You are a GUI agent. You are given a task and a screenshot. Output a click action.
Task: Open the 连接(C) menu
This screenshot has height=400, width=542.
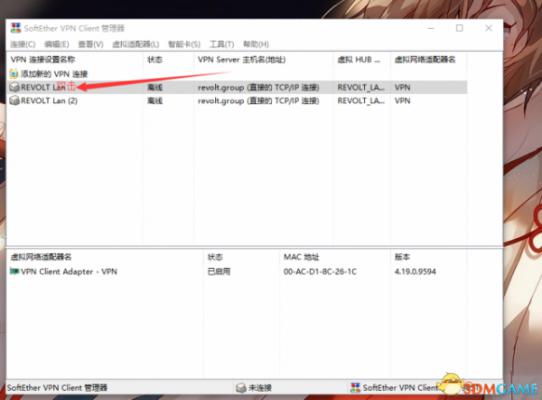23,44
